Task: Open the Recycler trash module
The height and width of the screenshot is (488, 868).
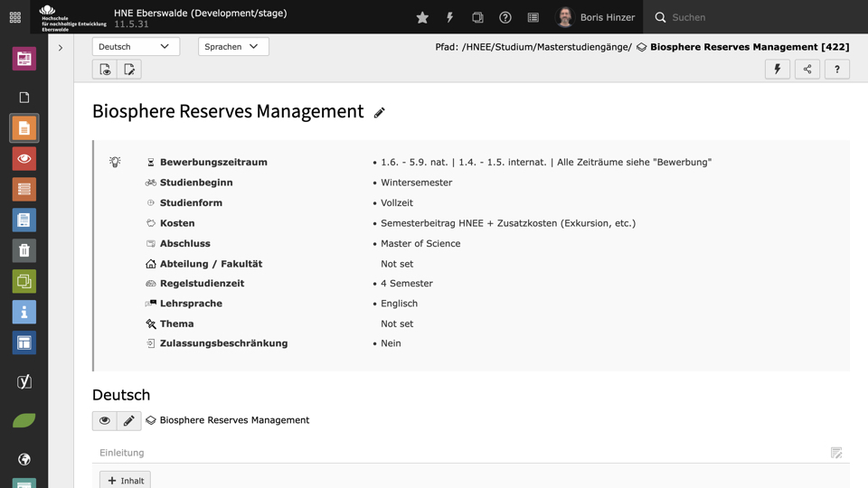Action: tap(24, 250)
